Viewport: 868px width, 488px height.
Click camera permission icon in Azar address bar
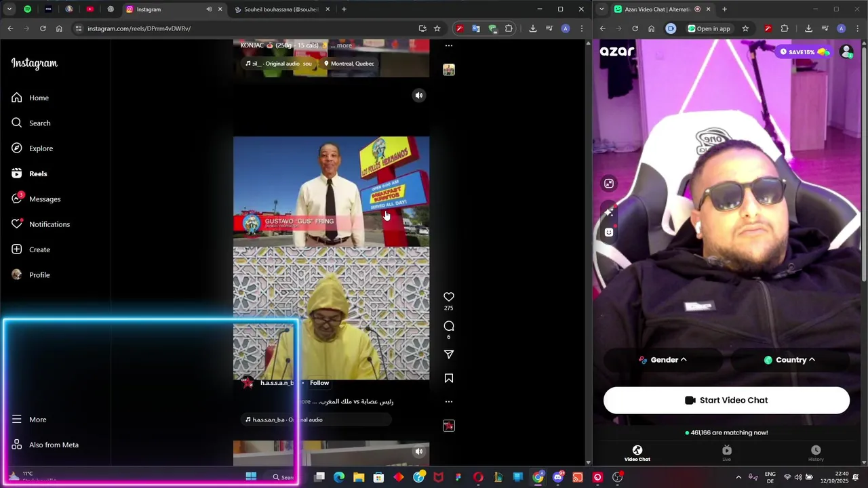(671, 28)
